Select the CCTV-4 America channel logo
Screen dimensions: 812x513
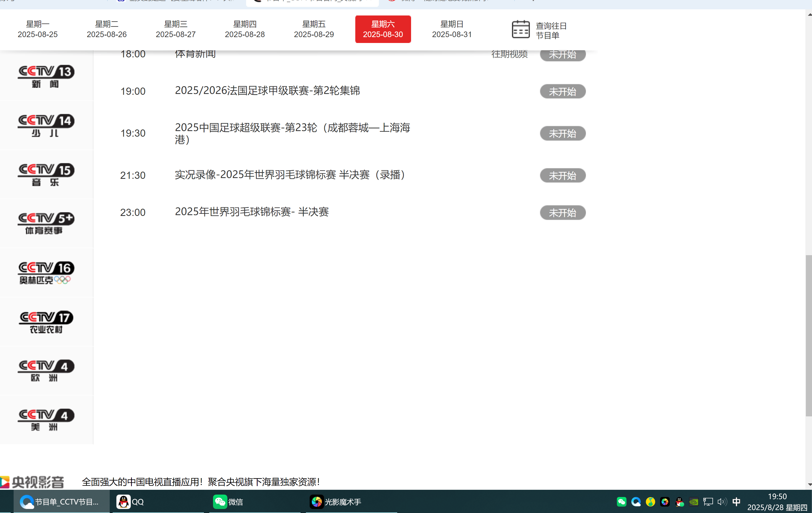click(x=46, y=420)
